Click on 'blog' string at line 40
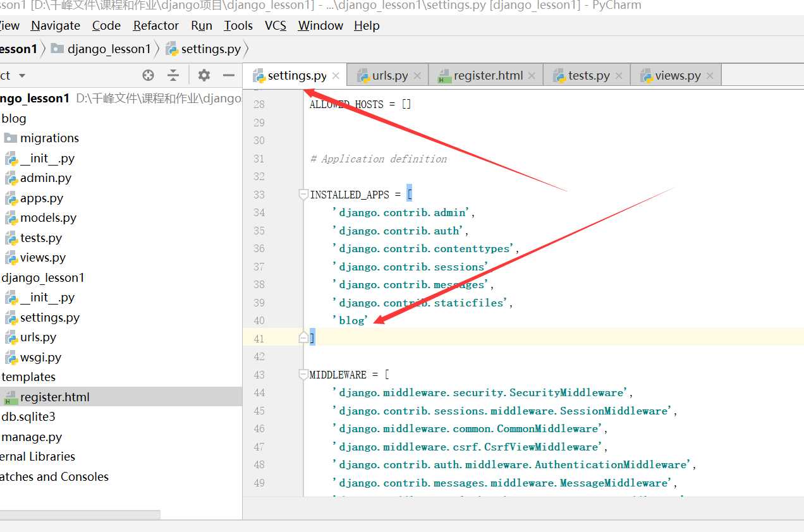Viewport: 804px width, 532px height. tap(350, 320)
